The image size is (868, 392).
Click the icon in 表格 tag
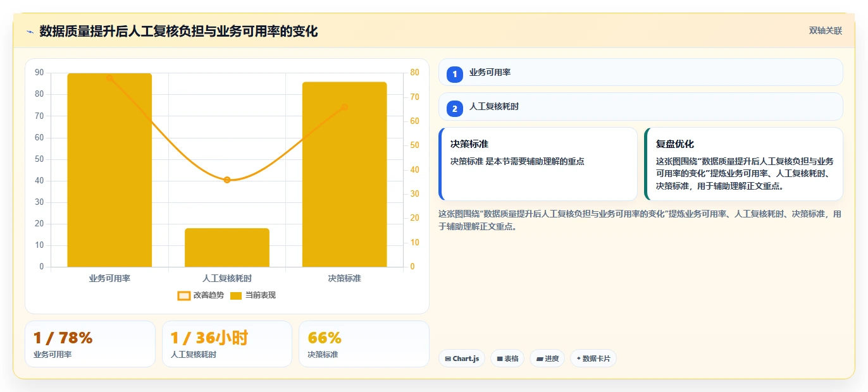[500, 358]
